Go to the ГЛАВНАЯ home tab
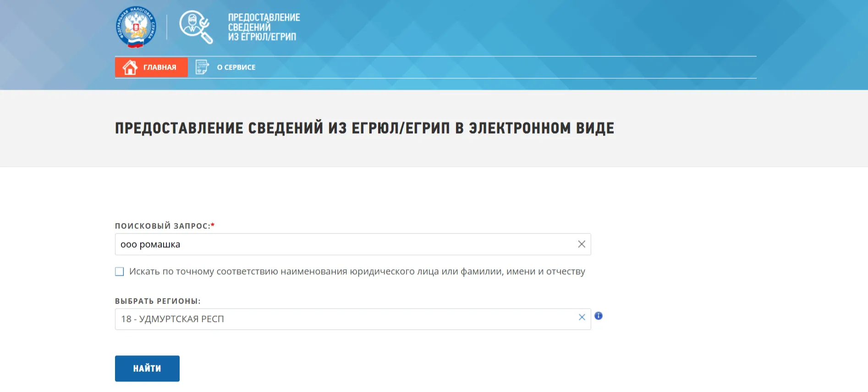This screenshot has width=868, height=392. tap(151, 67)
